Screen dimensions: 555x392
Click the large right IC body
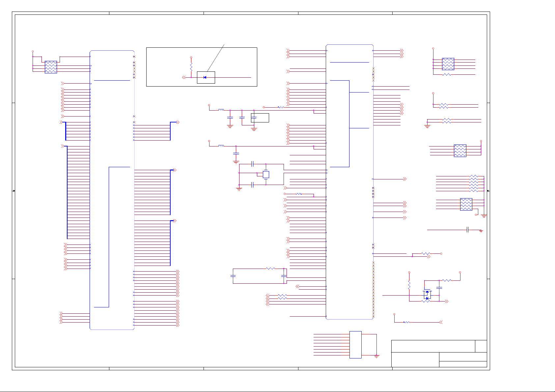(349, 182)
